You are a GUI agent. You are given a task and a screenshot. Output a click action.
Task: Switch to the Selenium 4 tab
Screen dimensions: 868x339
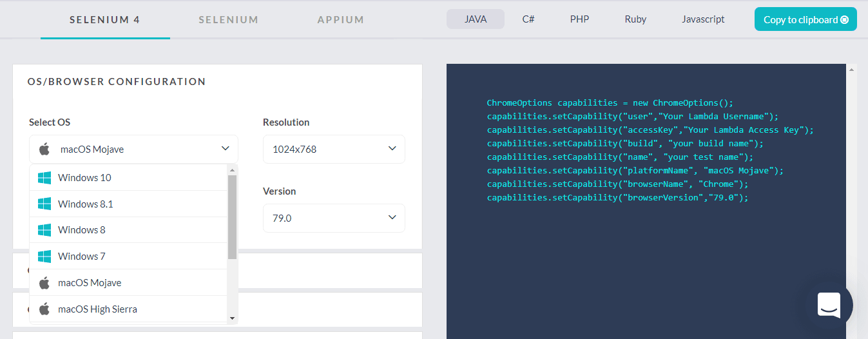(105, 19)
